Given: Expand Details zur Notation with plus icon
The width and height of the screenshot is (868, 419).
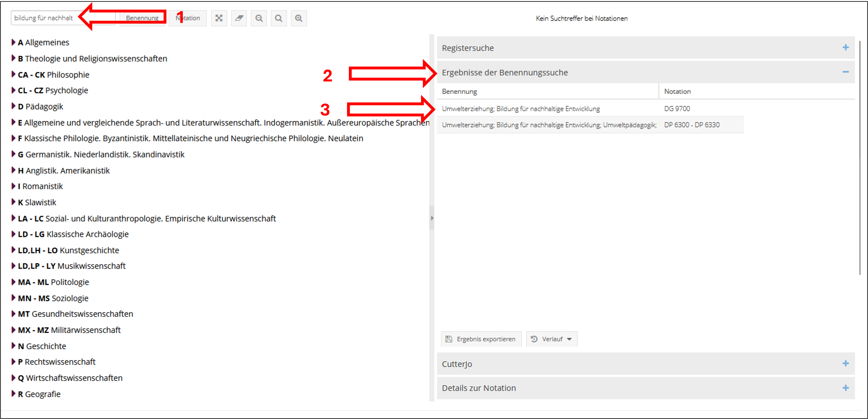Looking at the screenshot, I should (x=845, y=388).
